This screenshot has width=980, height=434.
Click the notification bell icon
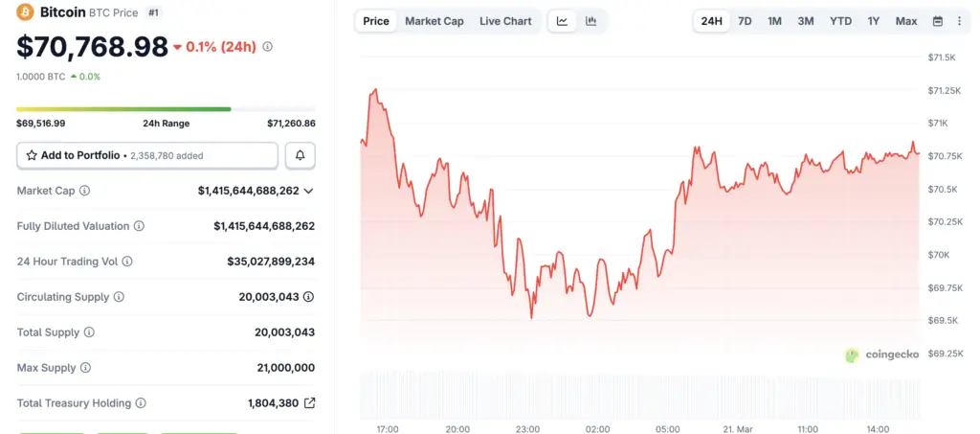coord(301,155)
